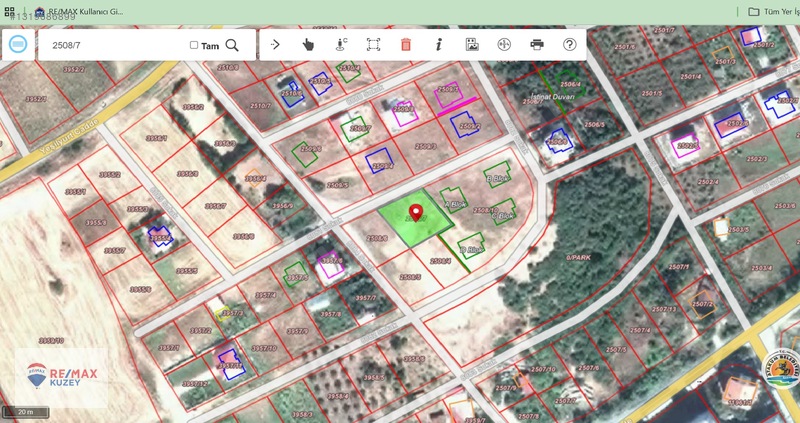This screenshot has height=423, width=800.
Task: Click the printer icon
Action: point(537,44)
